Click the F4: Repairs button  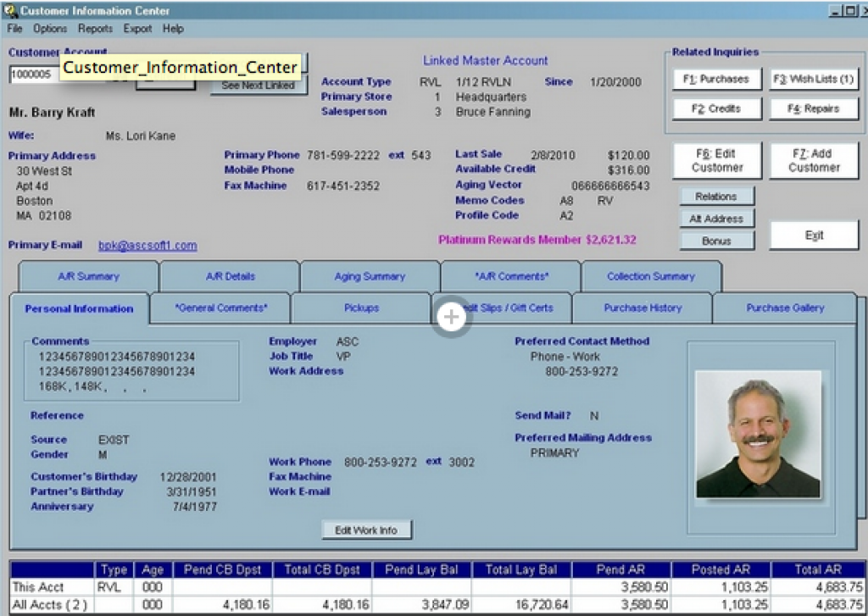pos(814,109)
